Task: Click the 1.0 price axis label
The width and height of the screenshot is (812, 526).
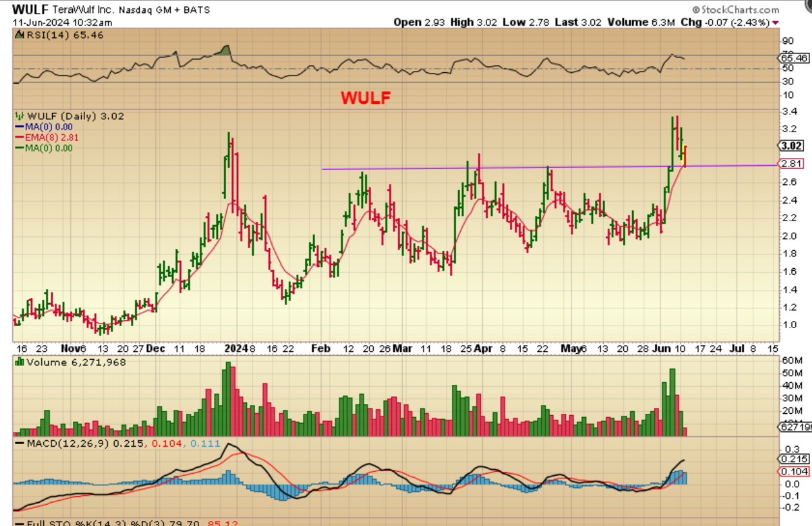Action: click(x=789, y=324)
